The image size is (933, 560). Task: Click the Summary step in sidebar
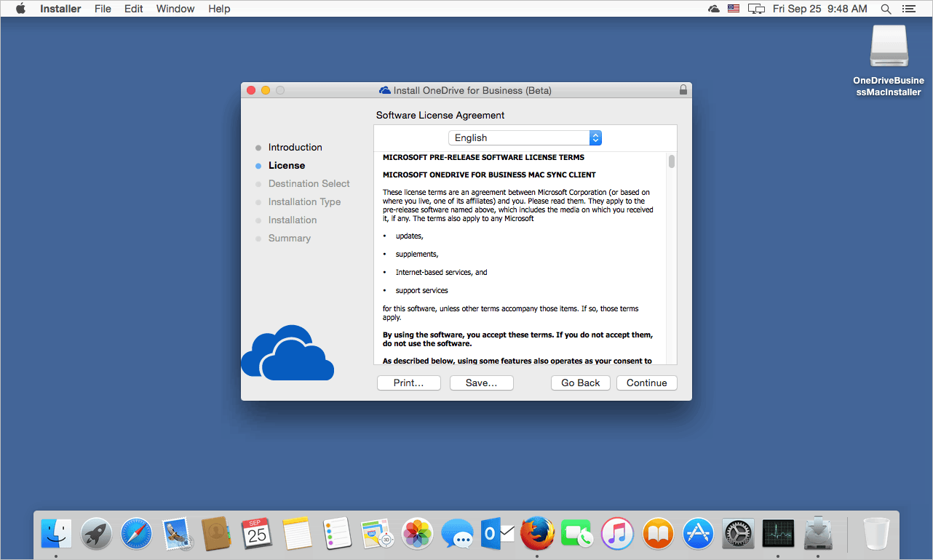pos(290,238)
